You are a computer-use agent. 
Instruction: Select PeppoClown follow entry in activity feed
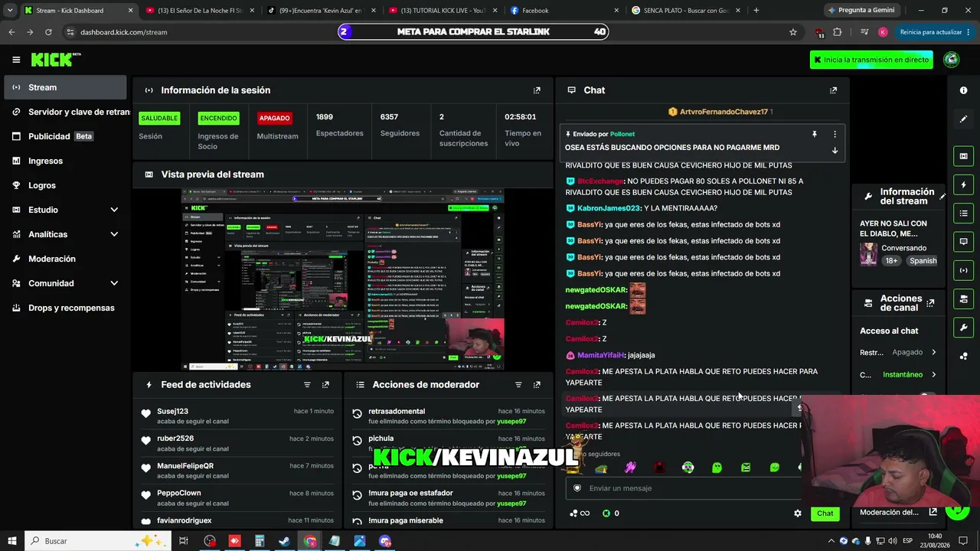pos(237,497)
